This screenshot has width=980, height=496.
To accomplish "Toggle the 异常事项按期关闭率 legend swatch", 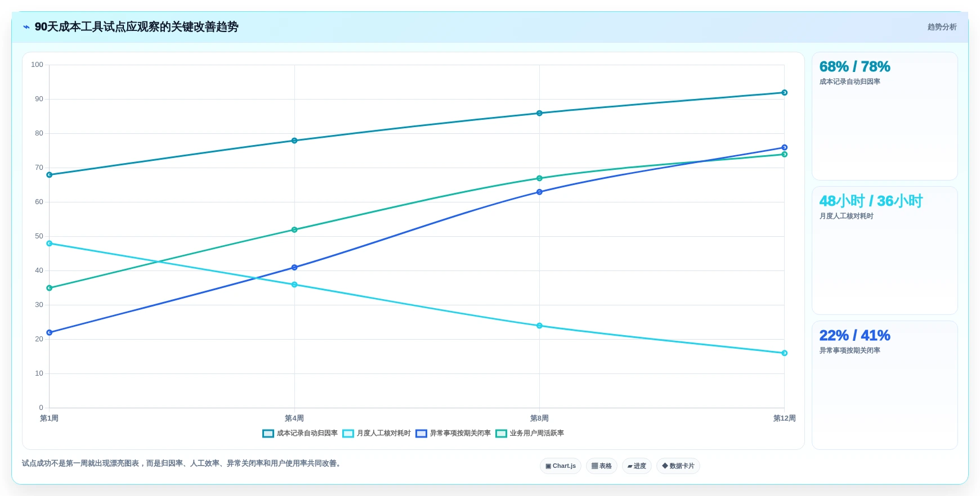I will (x=421, y=434).
